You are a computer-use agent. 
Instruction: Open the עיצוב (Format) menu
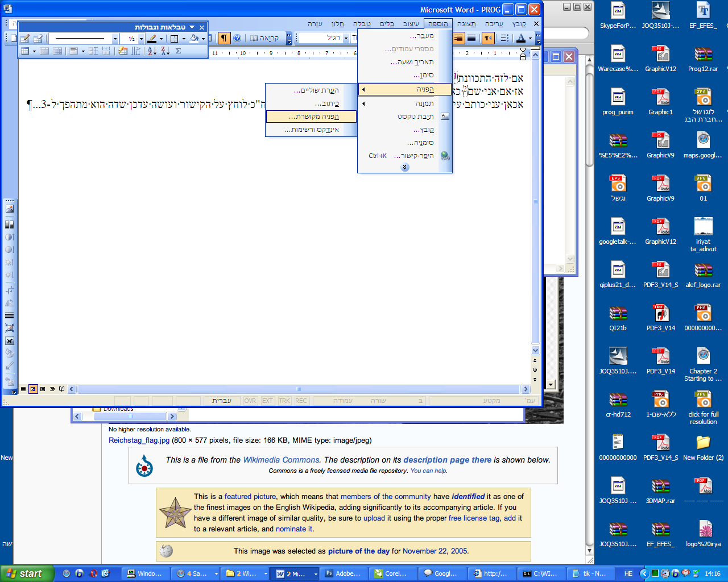pyautogui.click(x=411, y=24)
